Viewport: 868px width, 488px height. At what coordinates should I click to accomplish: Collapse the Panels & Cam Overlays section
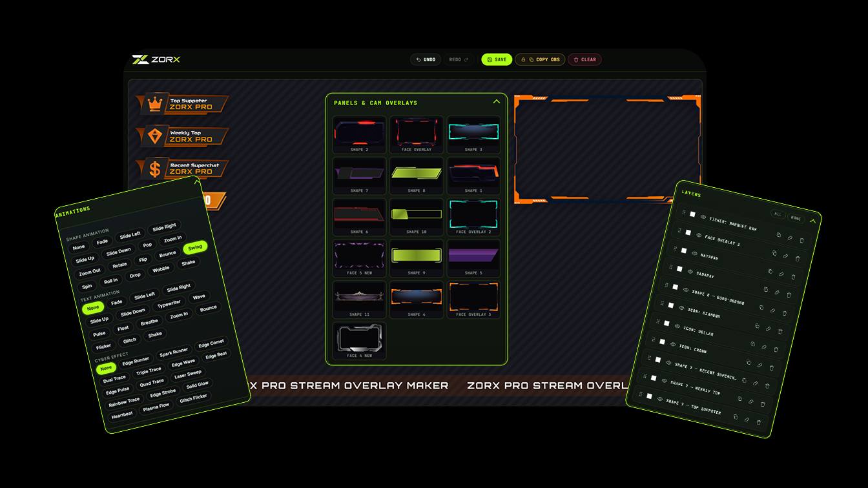tap(496, 101)
